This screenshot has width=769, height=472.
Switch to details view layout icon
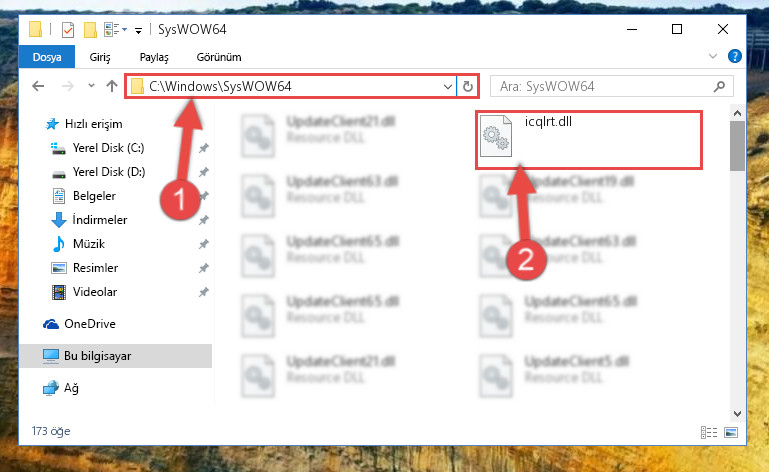(709, 432)
